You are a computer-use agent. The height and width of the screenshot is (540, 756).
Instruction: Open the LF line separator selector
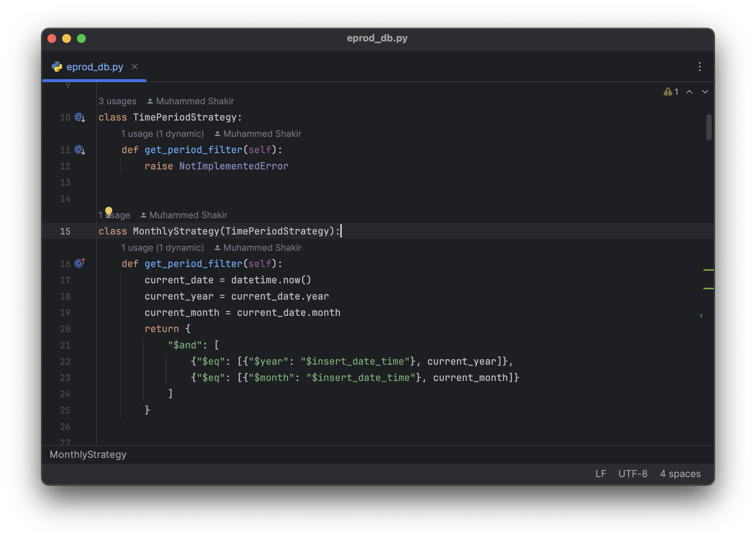pos(601,474)
